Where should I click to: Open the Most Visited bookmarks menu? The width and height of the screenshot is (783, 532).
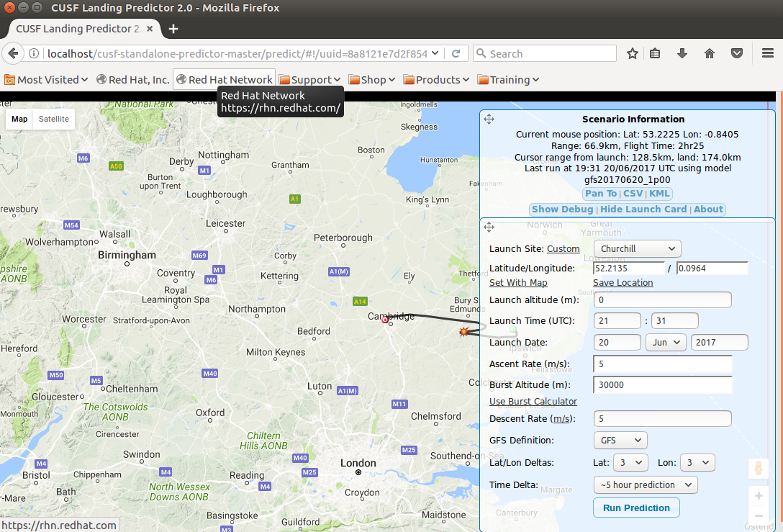click(46, 80)
